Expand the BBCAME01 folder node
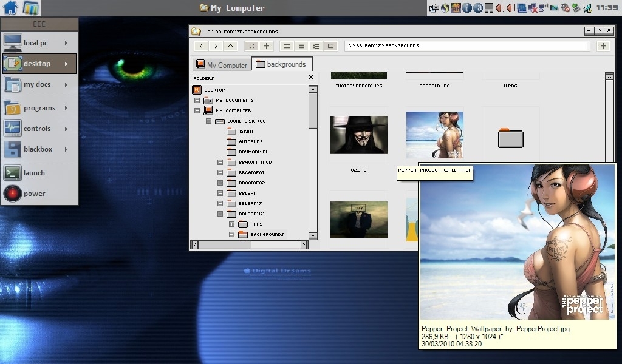 point(220,172)
